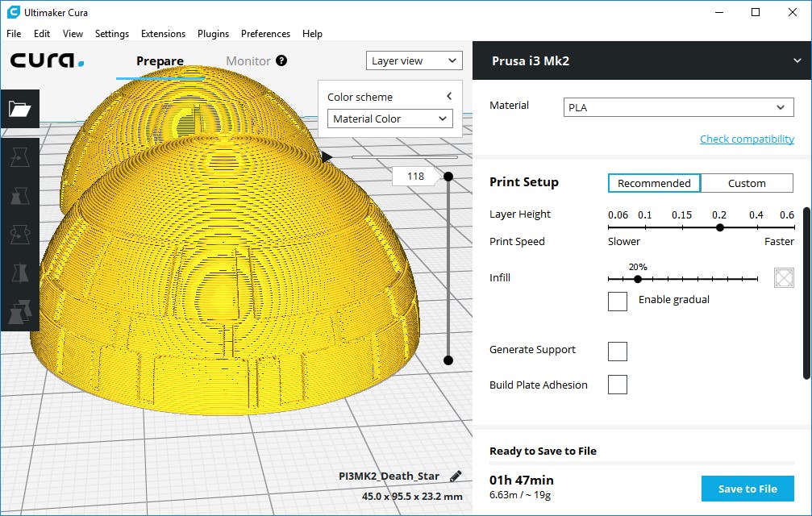Enable Build Plate Adhesion
This screenshot has height=516, width=812.
pyautogui.click(x=617, y=385)
